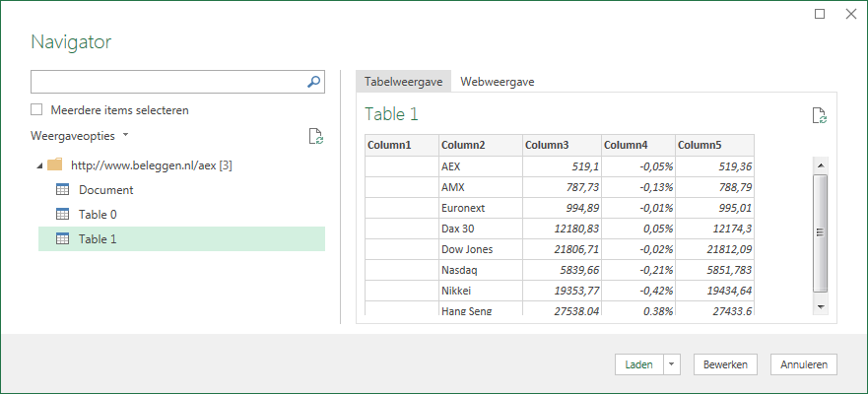868x394 pixels.
Task: Refresh the navigator list in left pane
Action: pos(315,137)
